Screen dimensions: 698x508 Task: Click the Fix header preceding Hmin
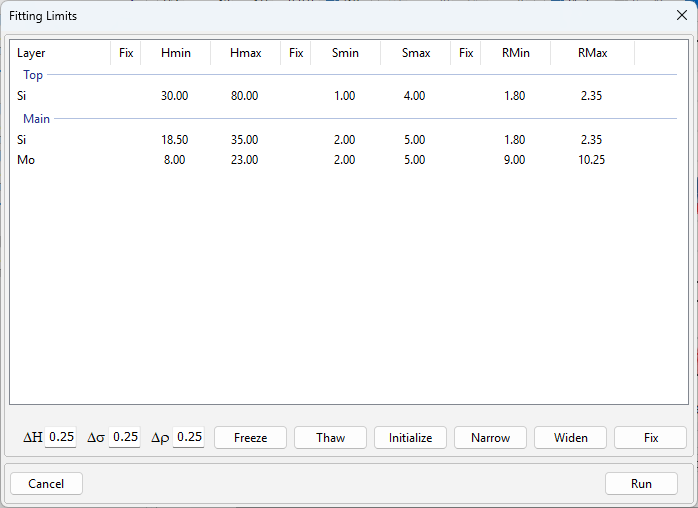[x=126, y=53]
